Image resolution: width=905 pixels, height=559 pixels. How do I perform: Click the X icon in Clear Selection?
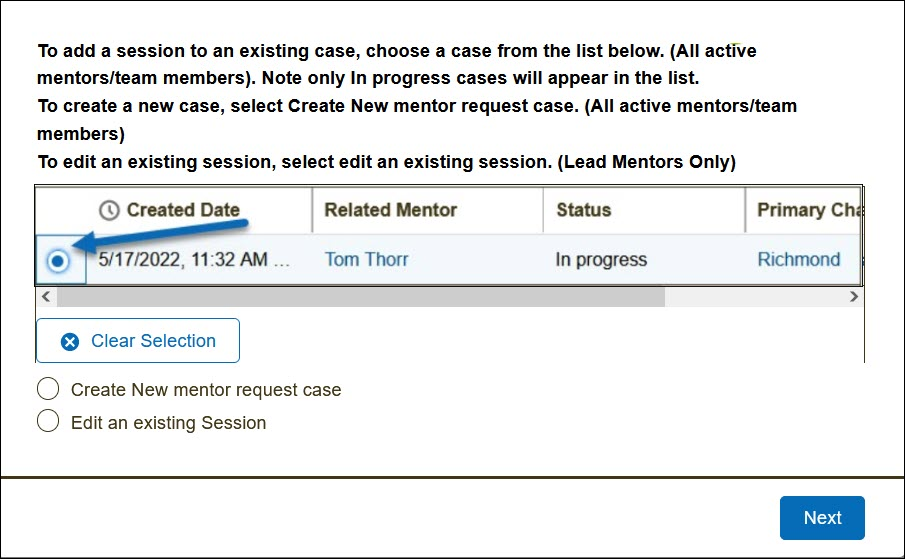[x=70, y=341]
